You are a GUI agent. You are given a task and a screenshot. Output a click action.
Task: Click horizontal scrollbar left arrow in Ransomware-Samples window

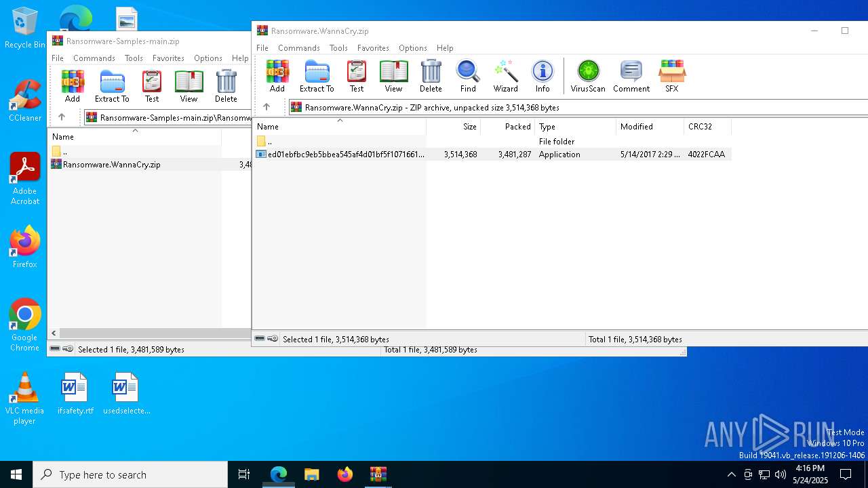pyautogui.click(x=54, y=333)
